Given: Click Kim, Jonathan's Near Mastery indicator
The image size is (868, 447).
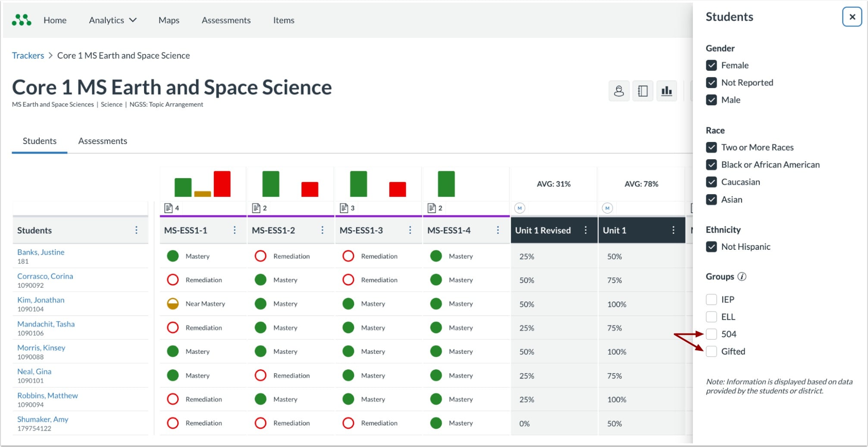Looking at the screenshot, I should [173, 304].
